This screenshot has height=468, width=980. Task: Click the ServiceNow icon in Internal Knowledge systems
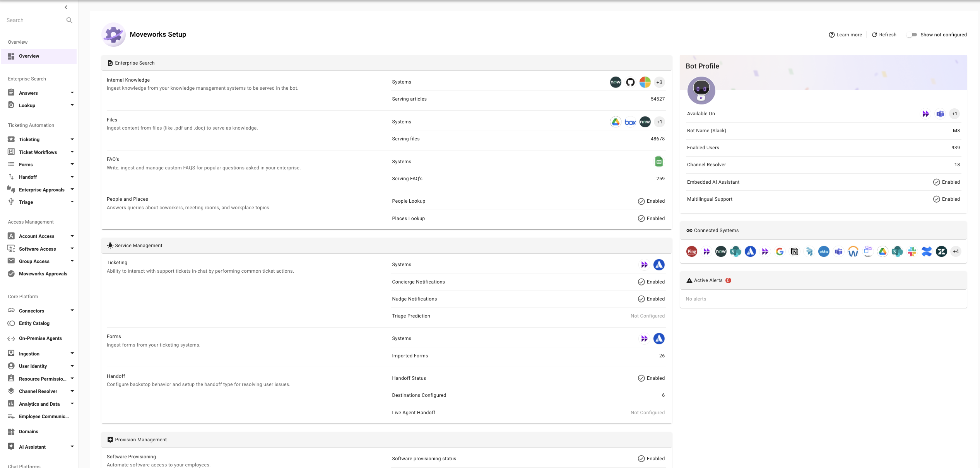[x=616, y=82]
